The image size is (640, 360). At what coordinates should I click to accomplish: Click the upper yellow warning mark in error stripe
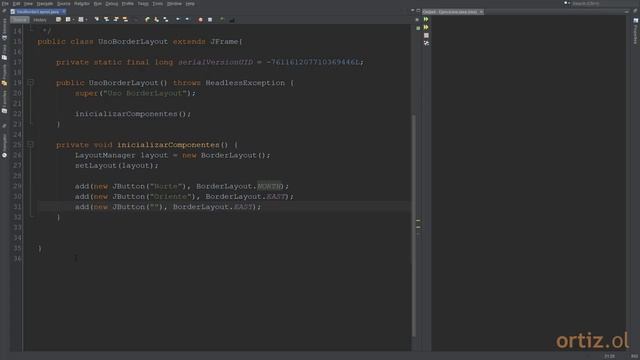coord(418,220)
